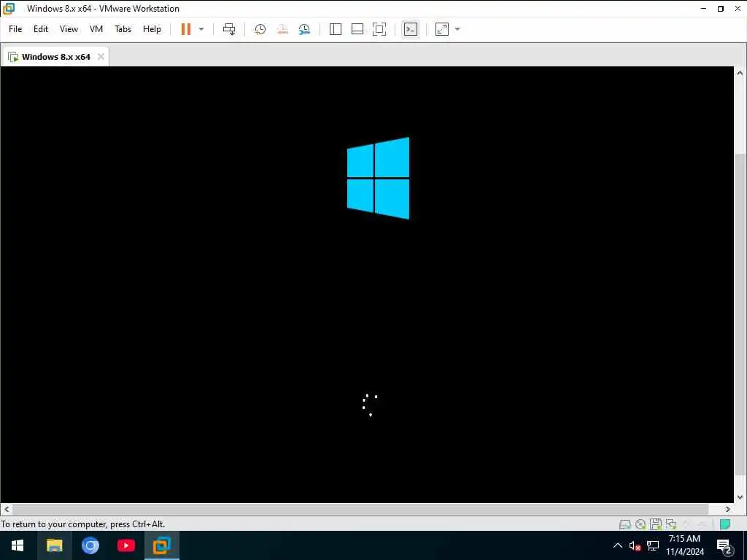Open File Explorer from the taskbar

click(54, 545)
